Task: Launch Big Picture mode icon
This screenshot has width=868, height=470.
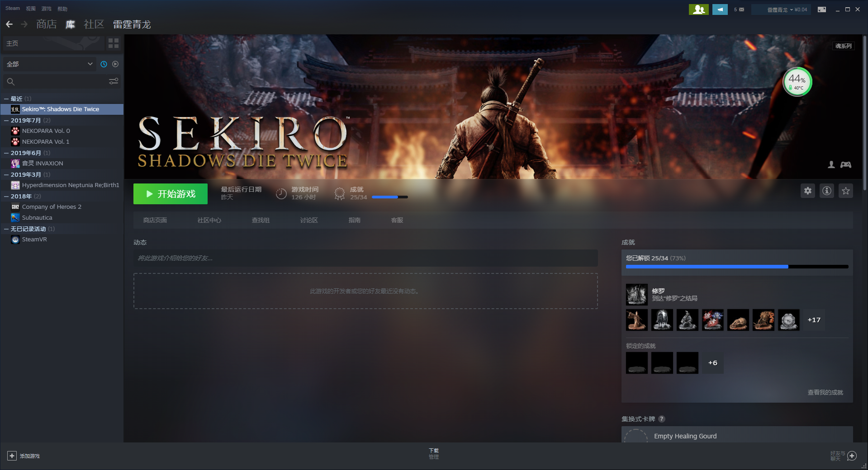Action: pyautogui.click(x=822, y=9)
